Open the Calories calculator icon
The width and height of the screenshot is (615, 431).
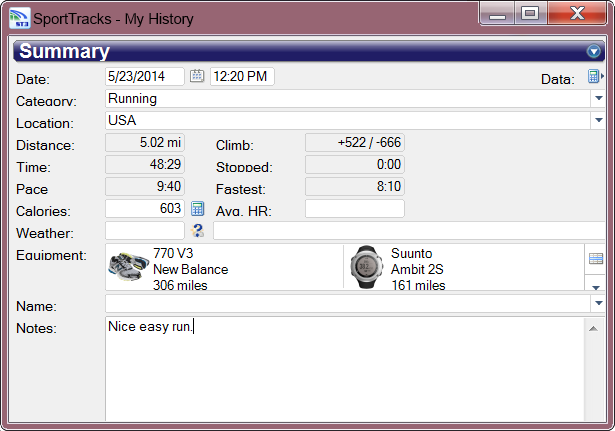tap(197, 209)
